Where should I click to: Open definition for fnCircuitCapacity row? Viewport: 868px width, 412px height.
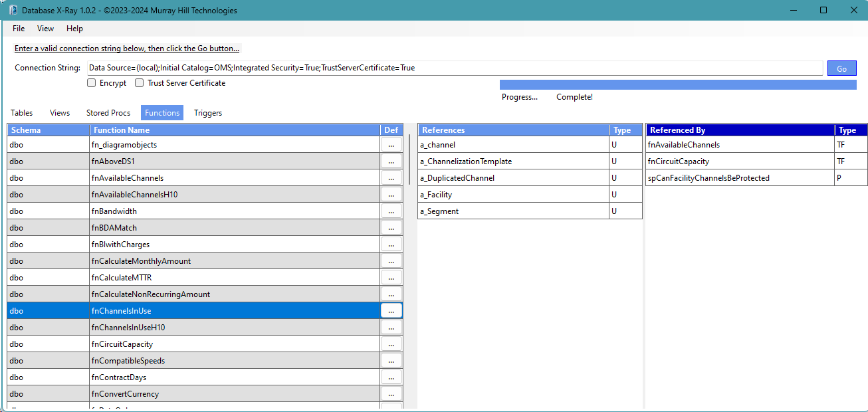click(391, 344)
